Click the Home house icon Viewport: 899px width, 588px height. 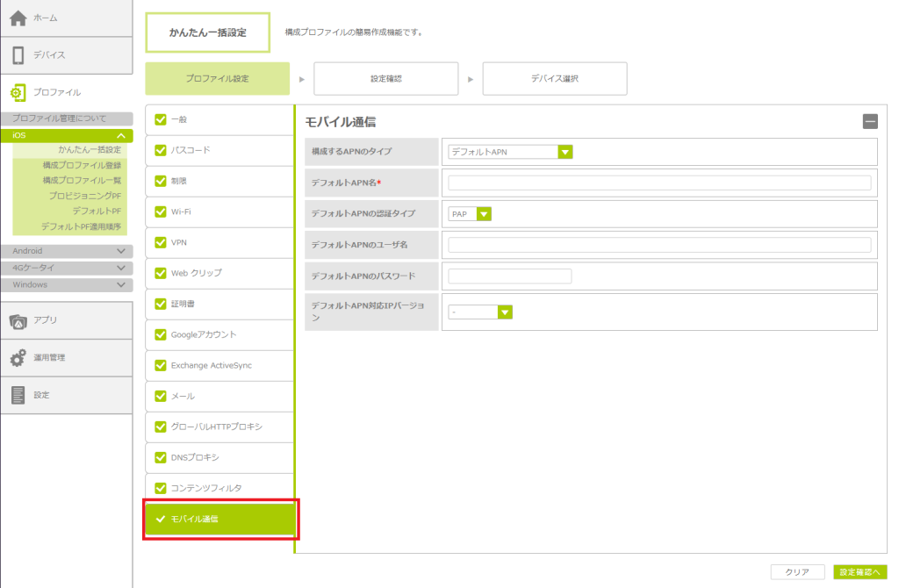pos(18,18)
